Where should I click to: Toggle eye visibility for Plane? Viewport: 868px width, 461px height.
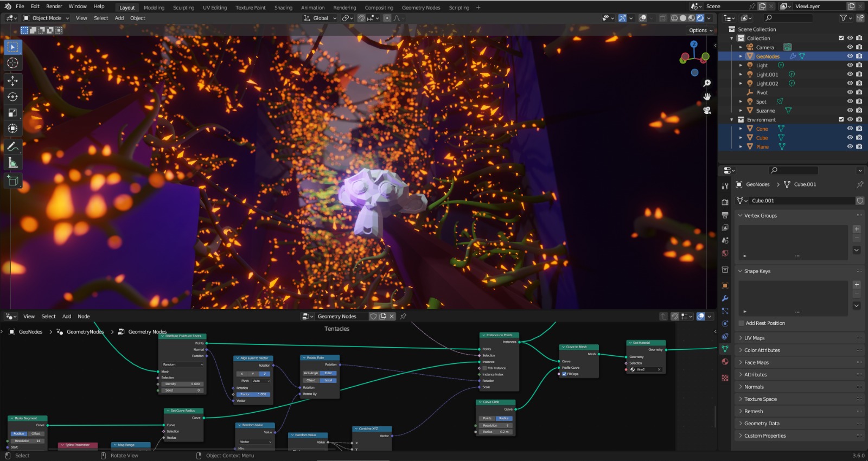click(x=850, y=146)
